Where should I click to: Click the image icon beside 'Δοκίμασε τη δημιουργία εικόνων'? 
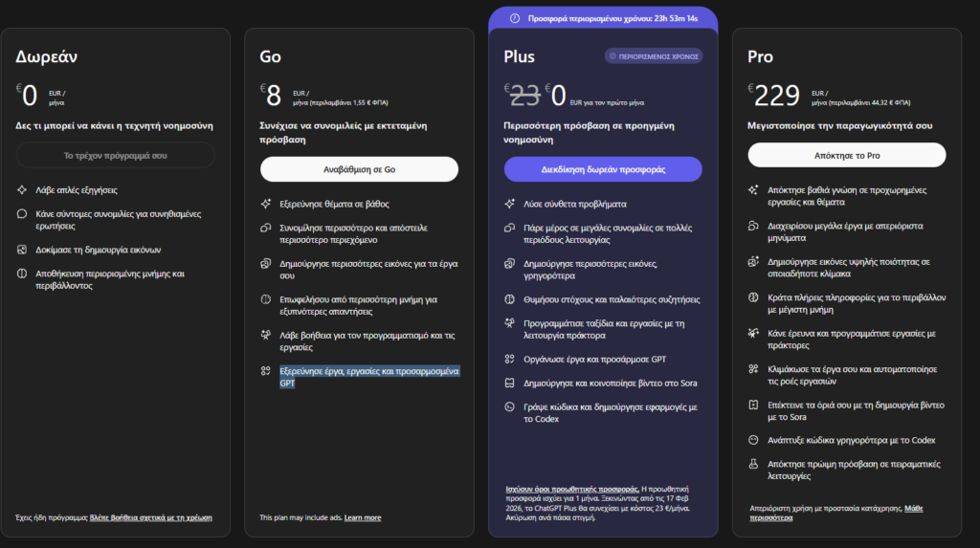tap(22, 250)
